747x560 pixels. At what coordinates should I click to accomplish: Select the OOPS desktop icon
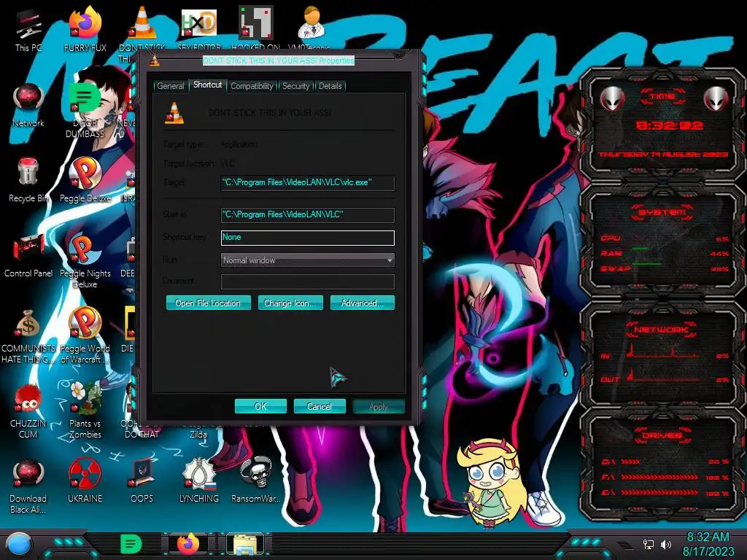point(142,481)
